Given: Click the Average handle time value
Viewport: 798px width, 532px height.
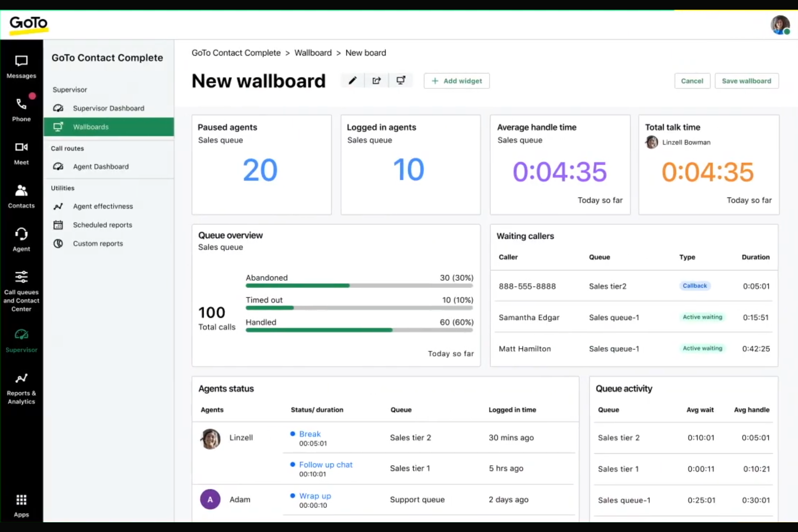Looking at the screenshot, I should click(x=560, y=172).
